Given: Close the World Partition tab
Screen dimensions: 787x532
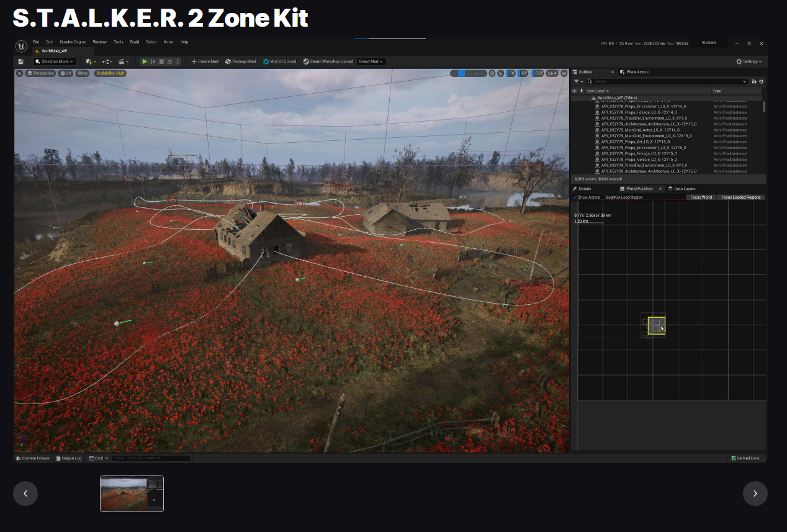Looking at the screenshot, I should click(660, 189).
